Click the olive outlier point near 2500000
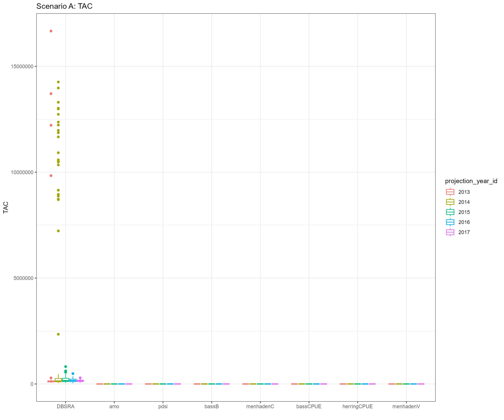The width and height of the screenshot is (504, 420). [x=58, y=334]
